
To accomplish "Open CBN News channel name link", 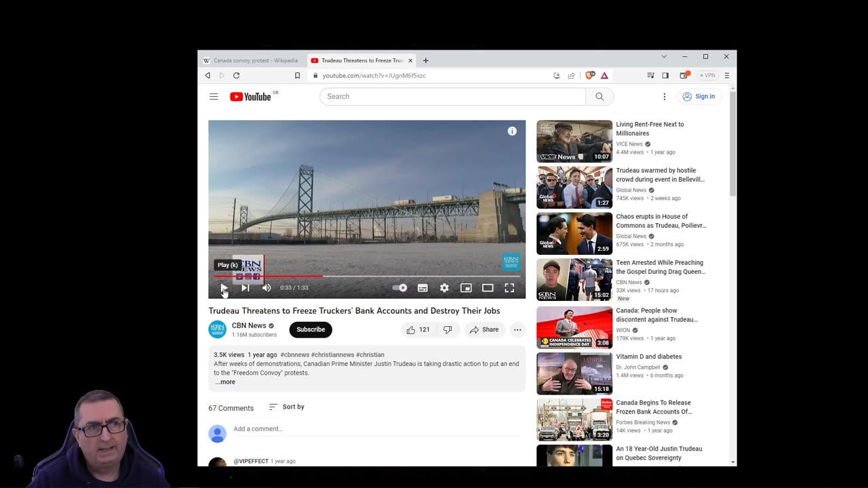I will (249, 325).
